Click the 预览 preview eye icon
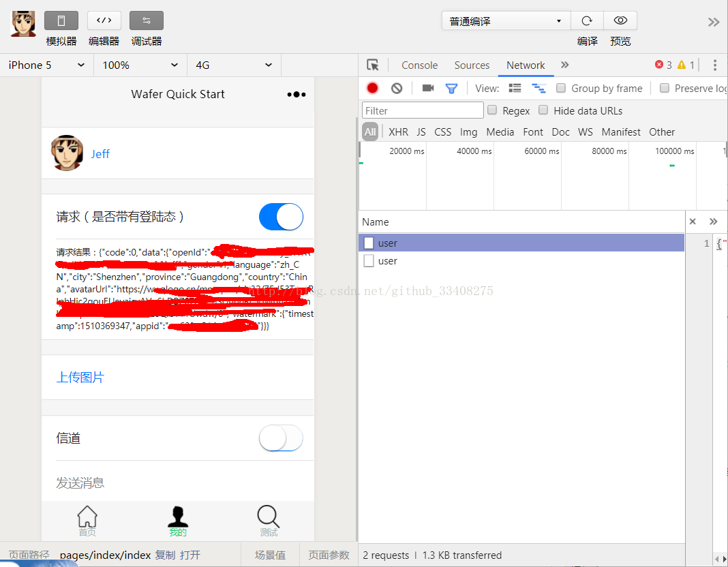 point(620,20)
